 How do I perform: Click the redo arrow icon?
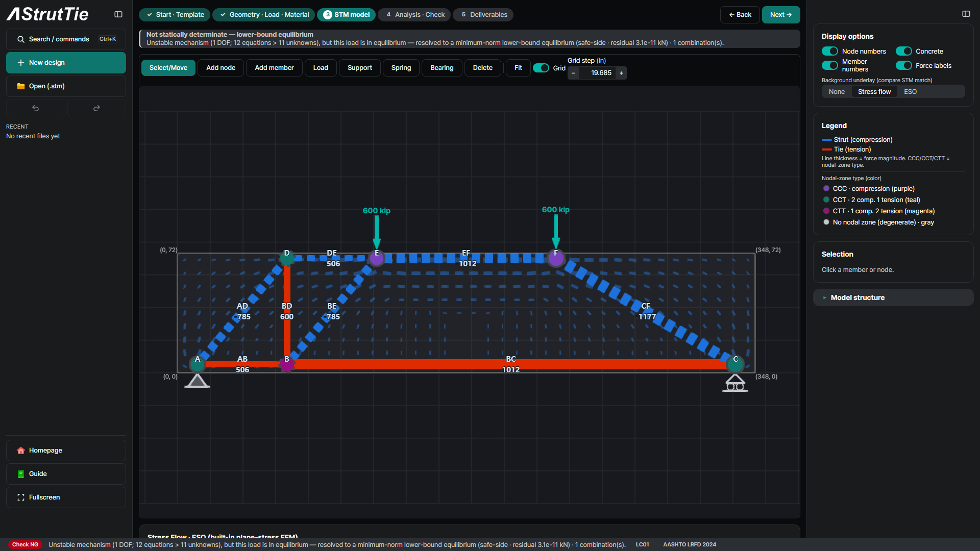[x=96, y=108]
